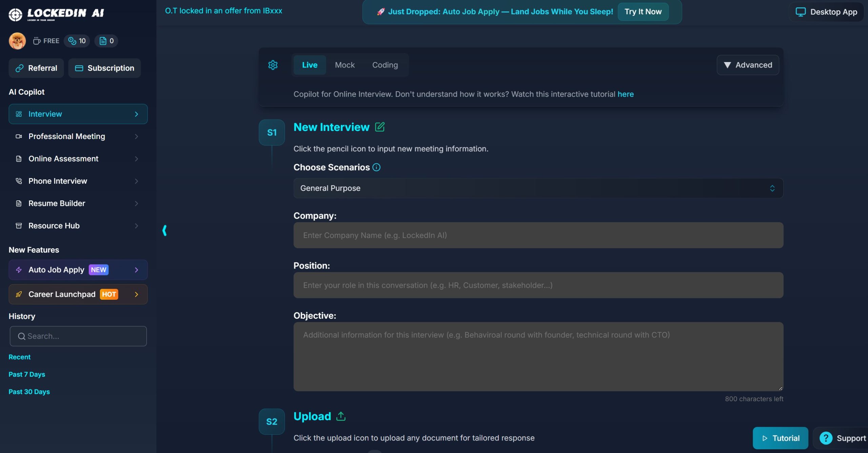Click Try It Now in the banner

[x=643, y=12]
